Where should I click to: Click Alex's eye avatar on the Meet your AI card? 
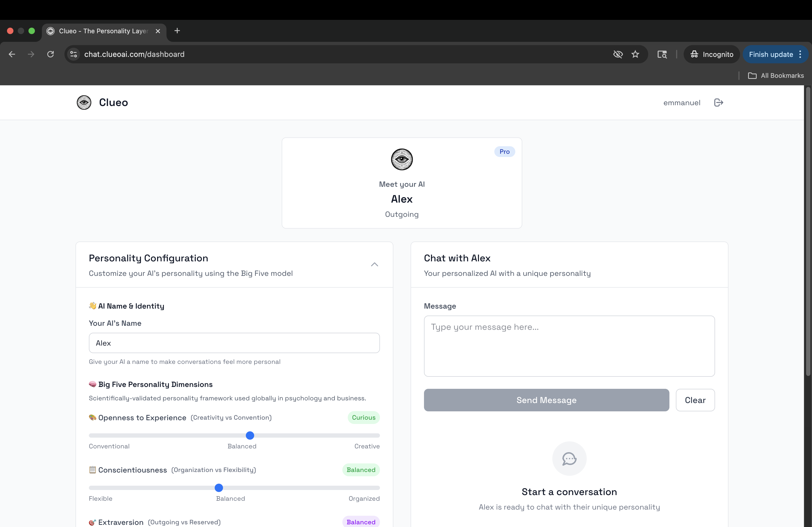pos(401,159)
